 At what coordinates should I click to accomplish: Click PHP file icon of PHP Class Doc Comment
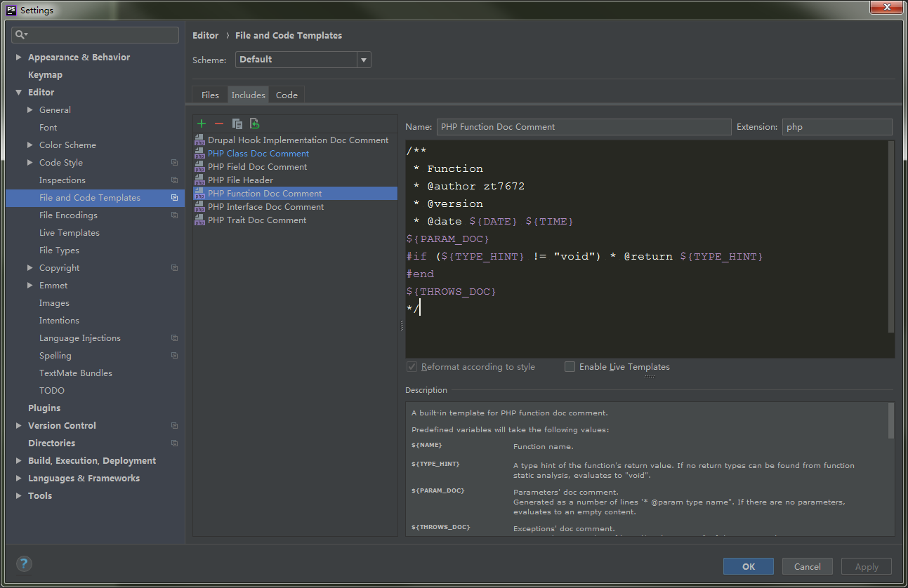coord(199,154)
